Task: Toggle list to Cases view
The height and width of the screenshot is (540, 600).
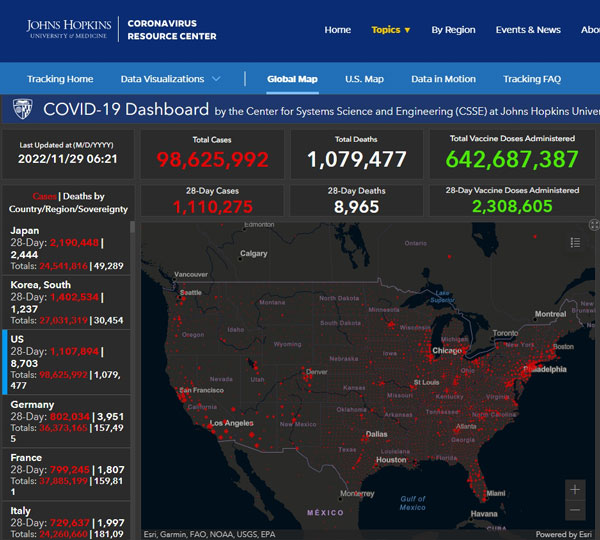Action: pyautogui.click(x=44, y=196)
